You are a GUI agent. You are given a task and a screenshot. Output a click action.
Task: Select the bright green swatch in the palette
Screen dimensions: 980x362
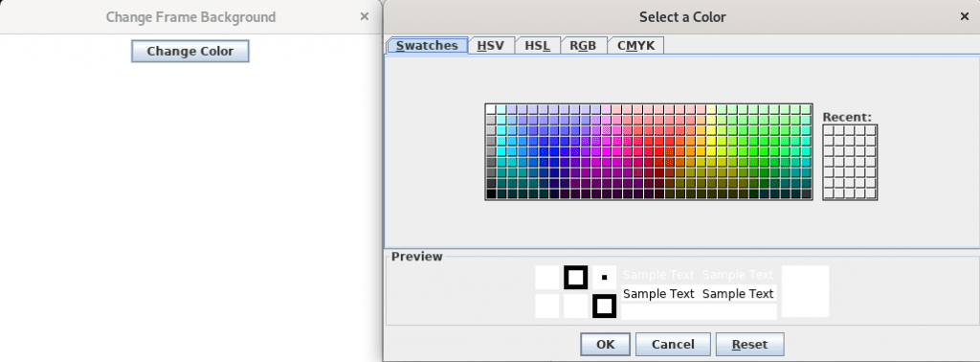tap(765, 151)
